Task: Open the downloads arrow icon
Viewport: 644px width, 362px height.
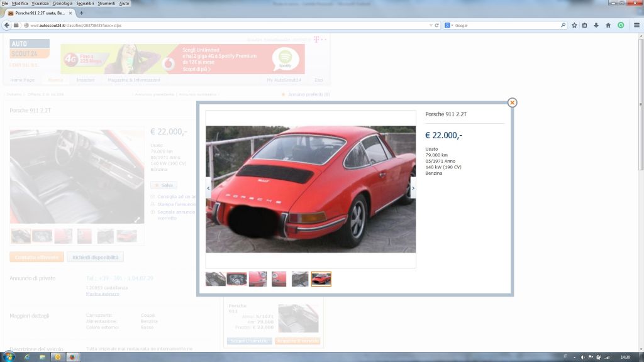Action: point(596,25)
